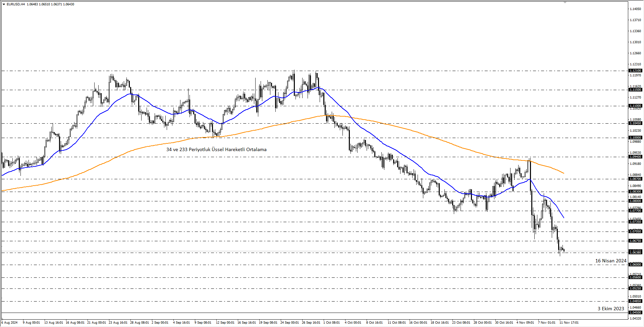Click the '23 Oct 08:01' time axis label
The width and height of the screenshot is (644, 327).
[461, 323]
